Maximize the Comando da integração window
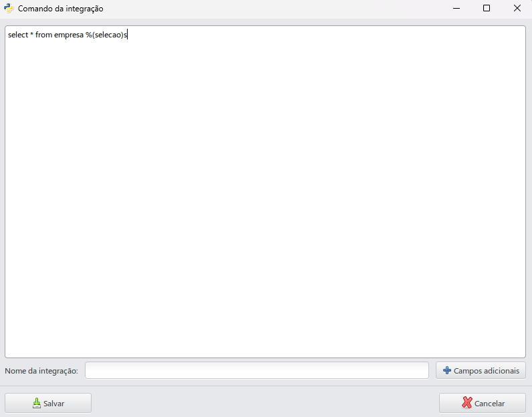532x417 pixels. coord(487,8)
